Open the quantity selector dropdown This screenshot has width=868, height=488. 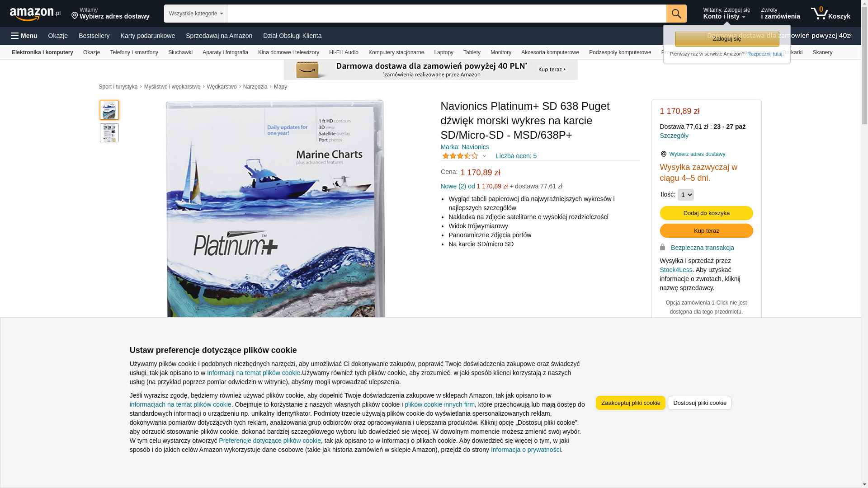[x=685, y=195]
